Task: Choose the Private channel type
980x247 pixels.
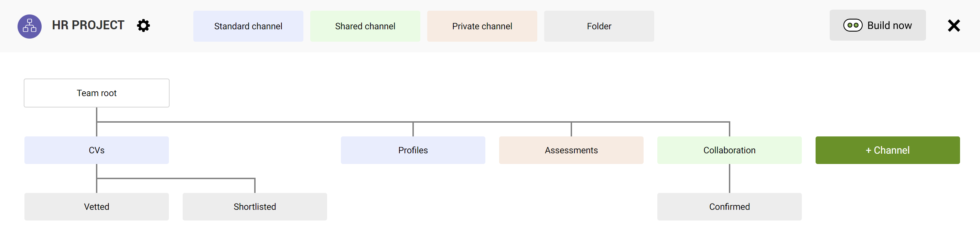Action: point(482,26)
